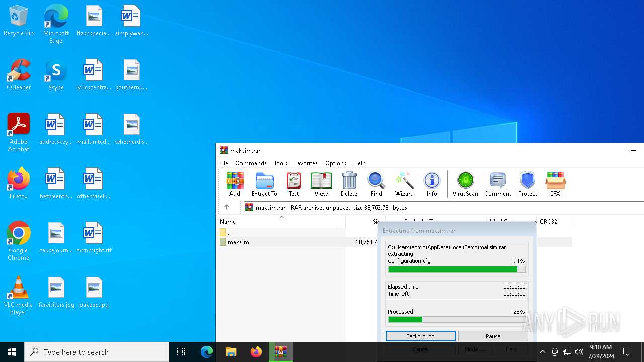644x362 pixels.
Task: Select the pakeep.jpg desktop file
Action: 94,292
